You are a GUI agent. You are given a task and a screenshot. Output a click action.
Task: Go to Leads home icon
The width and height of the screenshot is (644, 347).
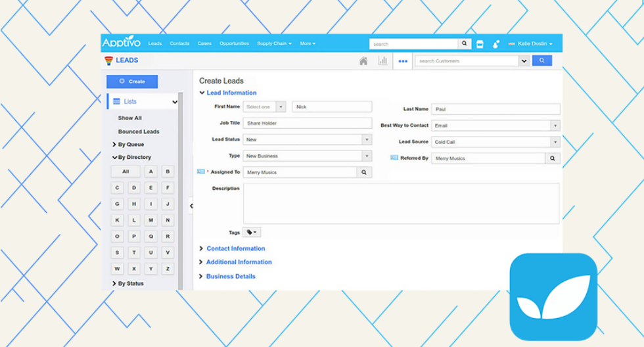363,61
